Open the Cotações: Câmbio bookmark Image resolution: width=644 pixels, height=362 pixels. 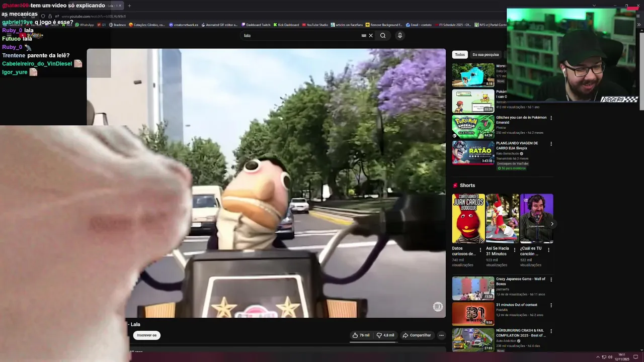click(147, 25)
